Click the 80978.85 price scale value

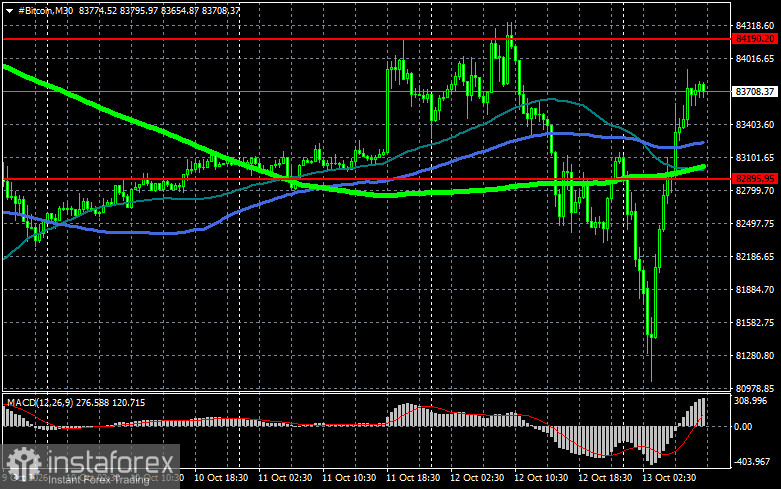coord(755,388)
